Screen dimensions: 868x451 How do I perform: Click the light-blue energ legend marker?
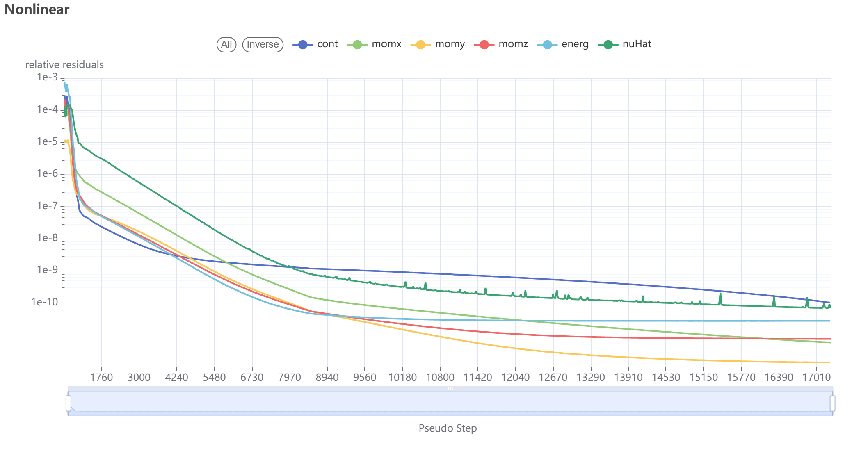click(547, 45)
